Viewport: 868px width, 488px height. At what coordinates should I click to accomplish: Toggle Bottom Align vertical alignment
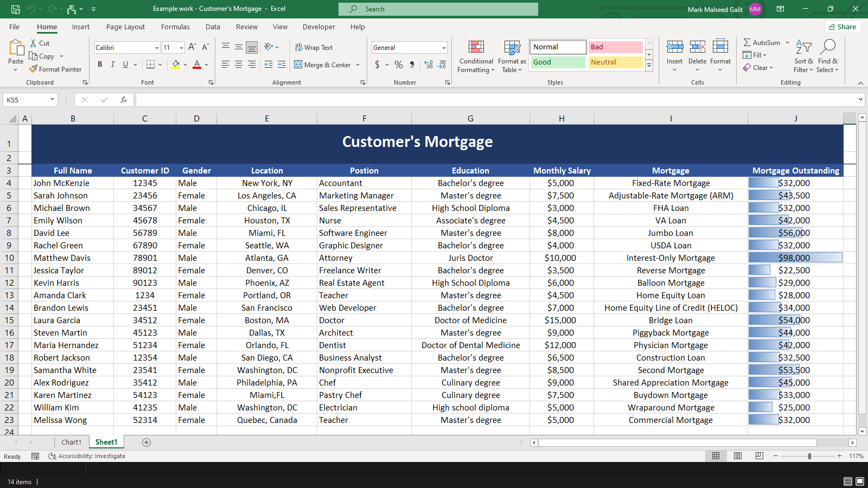click(252, 47)
